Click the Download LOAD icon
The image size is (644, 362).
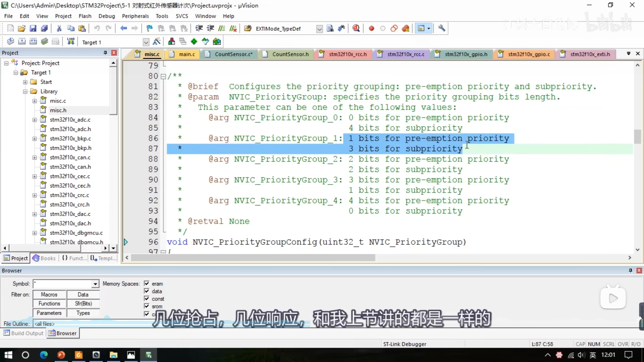[x=71, y=42]
